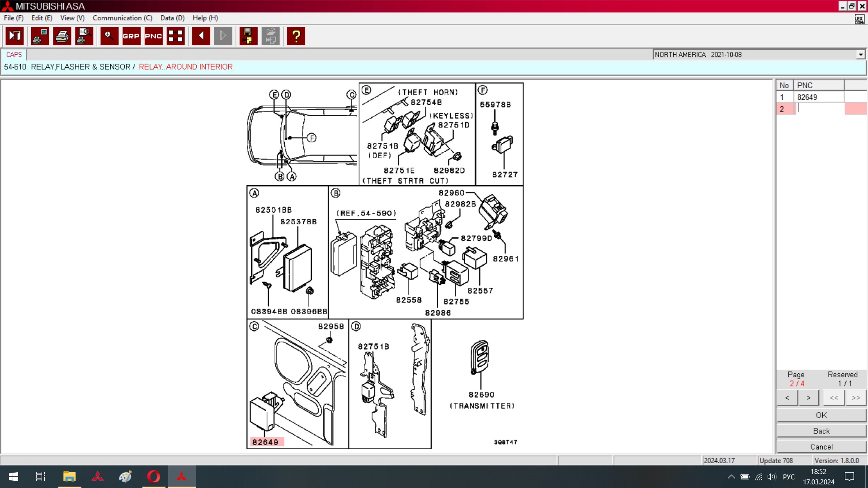This screenshot has width=868, height=488.
Task: Click the zoom magnifier tool icon
Action: coord(109,36)
